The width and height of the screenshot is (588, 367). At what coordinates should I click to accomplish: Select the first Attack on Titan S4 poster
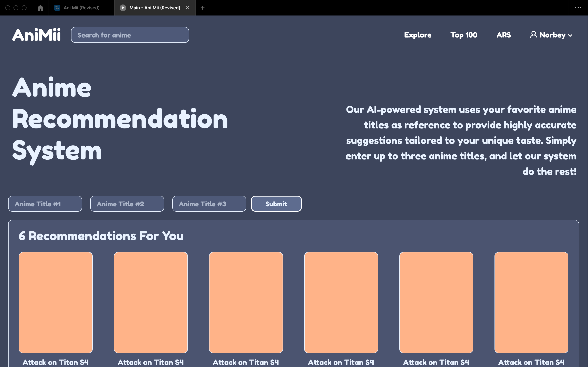point(56,302)
